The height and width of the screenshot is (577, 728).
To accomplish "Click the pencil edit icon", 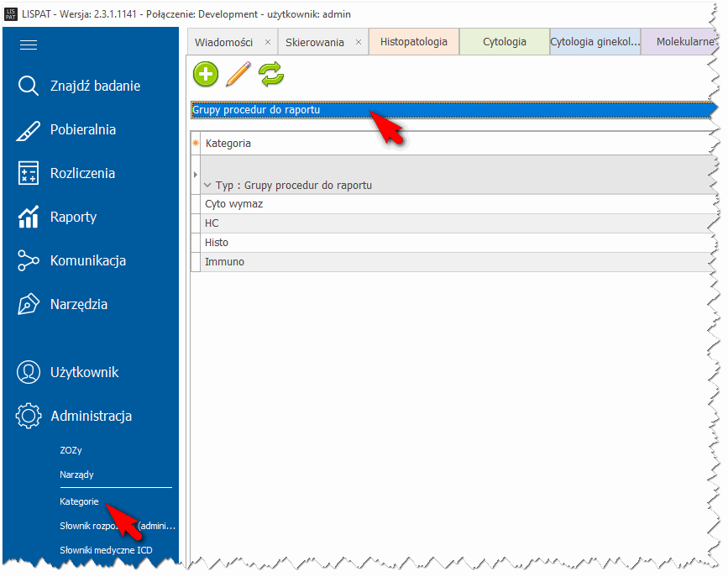I will click(238, 75).
